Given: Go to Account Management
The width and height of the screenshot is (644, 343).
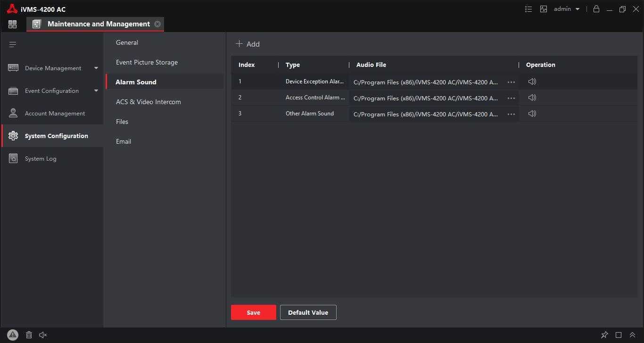Looking at the screenshot, I should pyautogui.click(x=55, y=114).
